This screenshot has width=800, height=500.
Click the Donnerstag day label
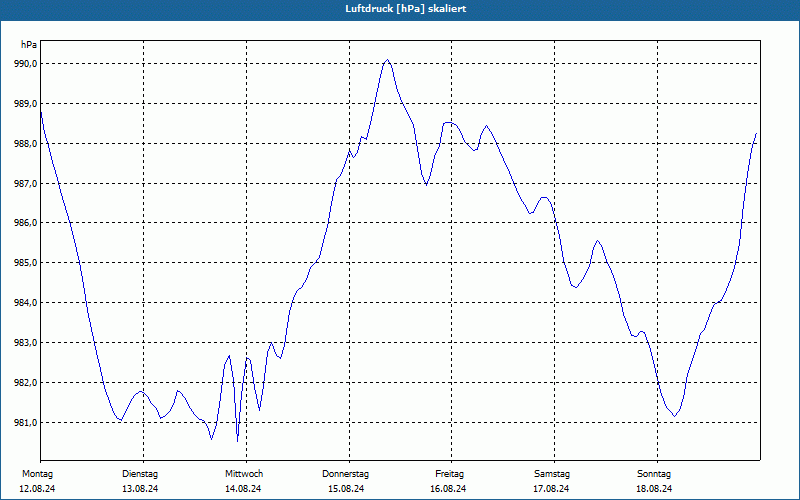pos(345,474)
